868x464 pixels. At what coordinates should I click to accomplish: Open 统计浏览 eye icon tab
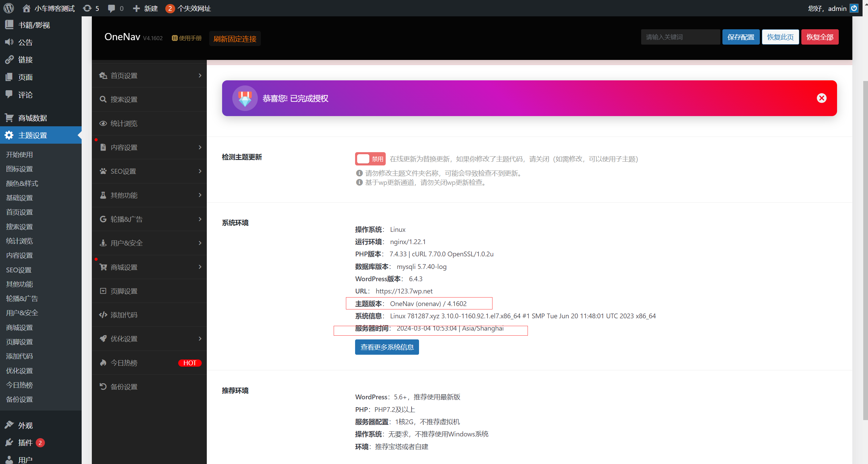[x=149, y=123]
